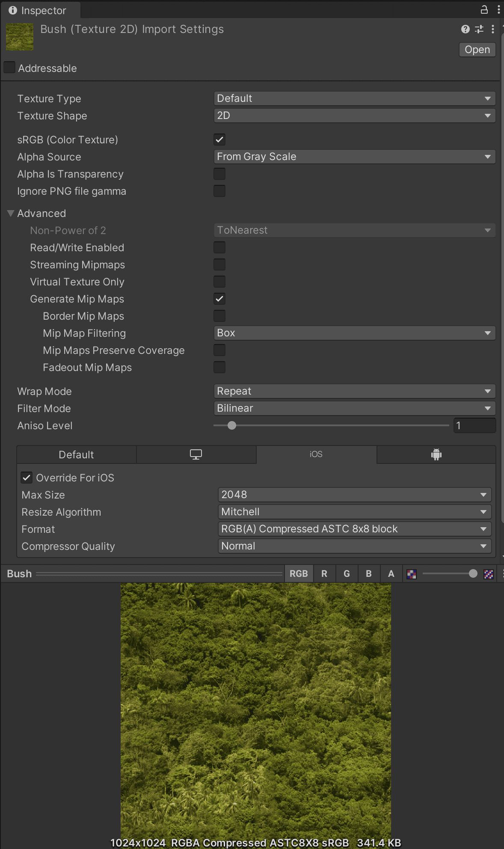This screenshot has width=504, height=849.
Task: Switch to the Android platform tab
Action: (436, 454)
